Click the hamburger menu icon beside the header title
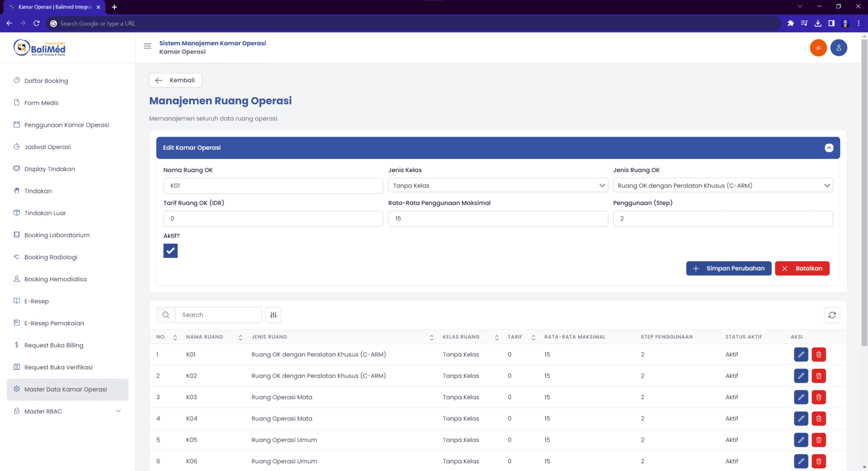 (147, 47)
